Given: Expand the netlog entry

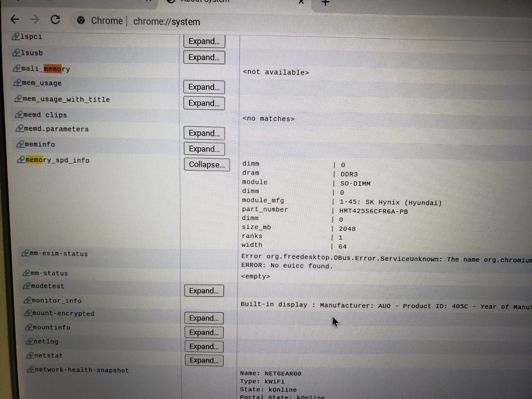Looking at the screenshot, I should (x=204, y=346).
